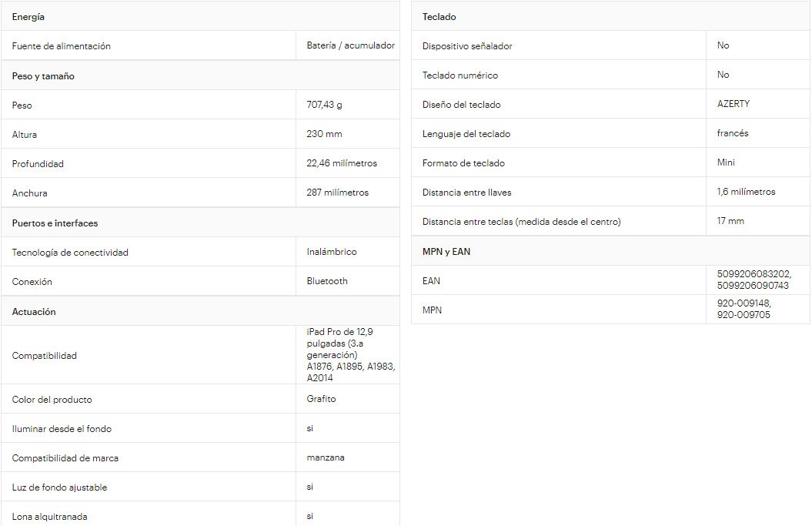Click the francés keyboard language value

[x=732, y=133]
